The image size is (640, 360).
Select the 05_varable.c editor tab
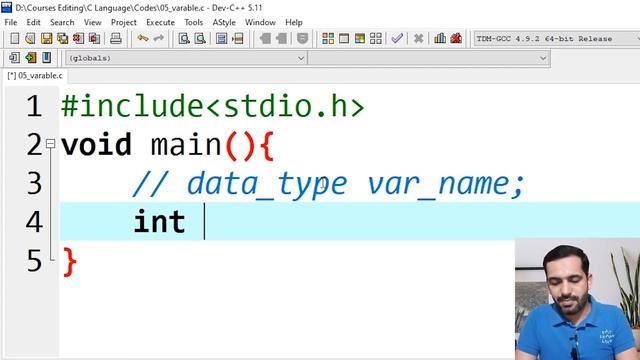(x=35, y=76)
